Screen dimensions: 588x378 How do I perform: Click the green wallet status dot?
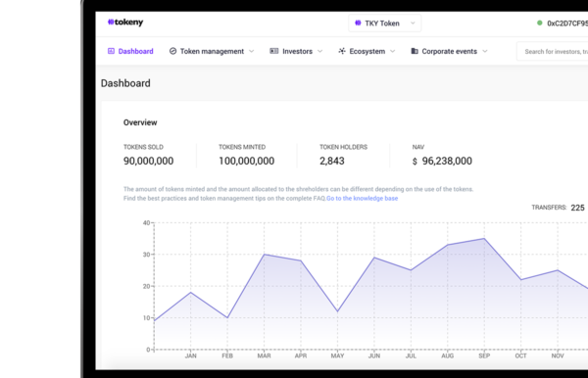click(540, 23)
